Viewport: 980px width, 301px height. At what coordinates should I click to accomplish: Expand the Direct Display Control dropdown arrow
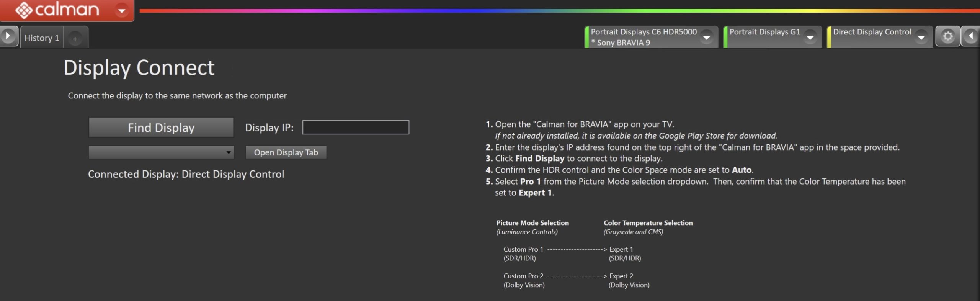click(921, 38)
